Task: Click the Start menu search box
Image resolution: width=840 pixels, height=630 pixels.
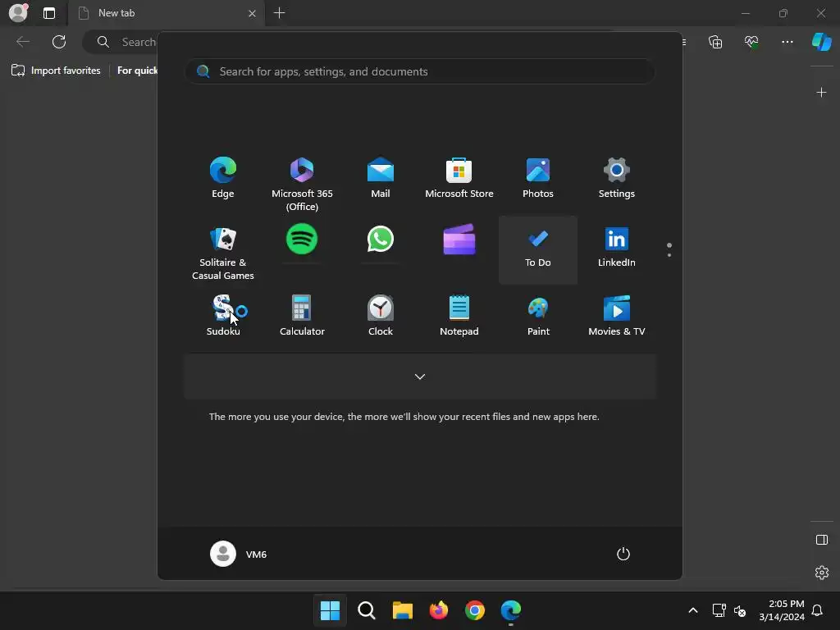Action: tap(420, 71)
